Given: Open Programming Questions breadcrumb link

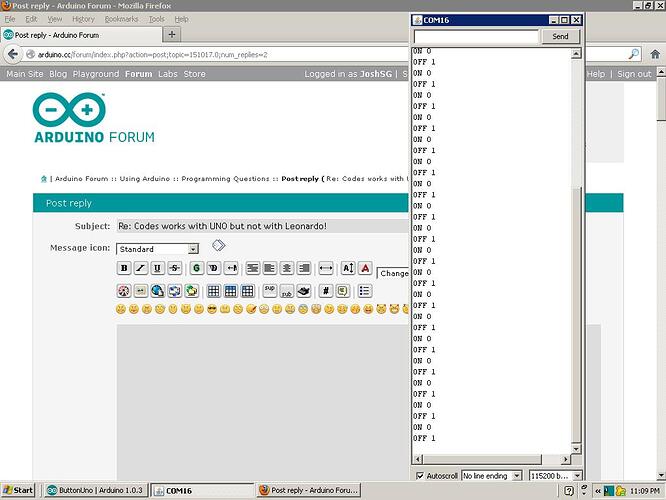Looking at the screenshot, I should pyautogui.click(x=225, y=179).
